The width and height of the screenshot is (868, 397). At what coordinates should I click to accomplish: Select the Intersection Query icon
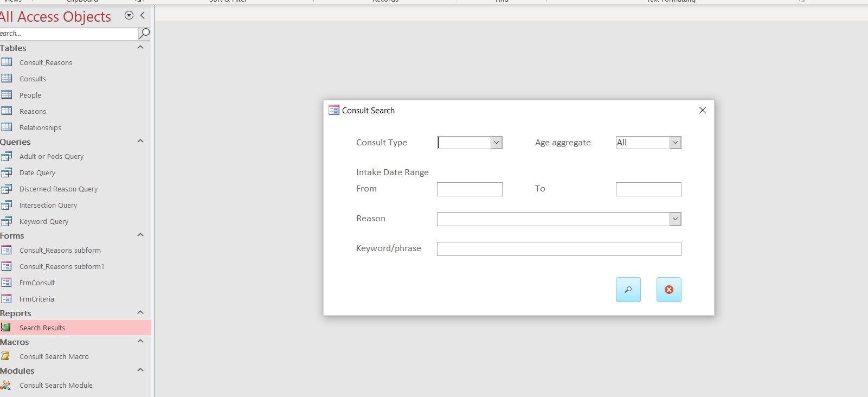pos(7,205)
